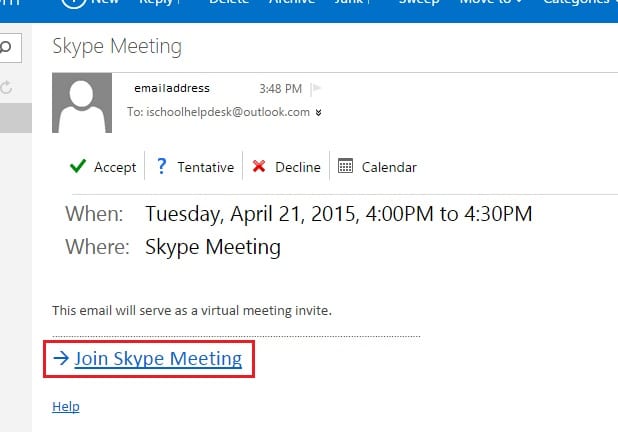Click the Sweep toolbar item
This screenshot has height=432, width=618.
419,2
